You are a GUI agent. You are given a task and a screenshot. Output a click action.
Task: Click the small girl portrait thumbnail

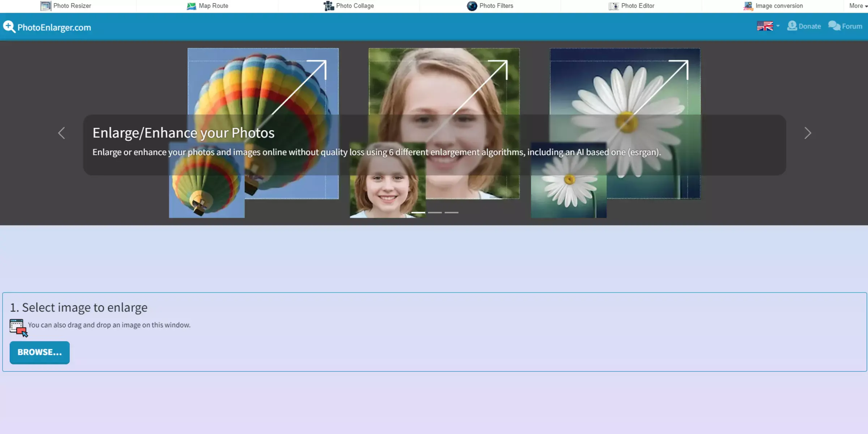click(x=387, y=180)
